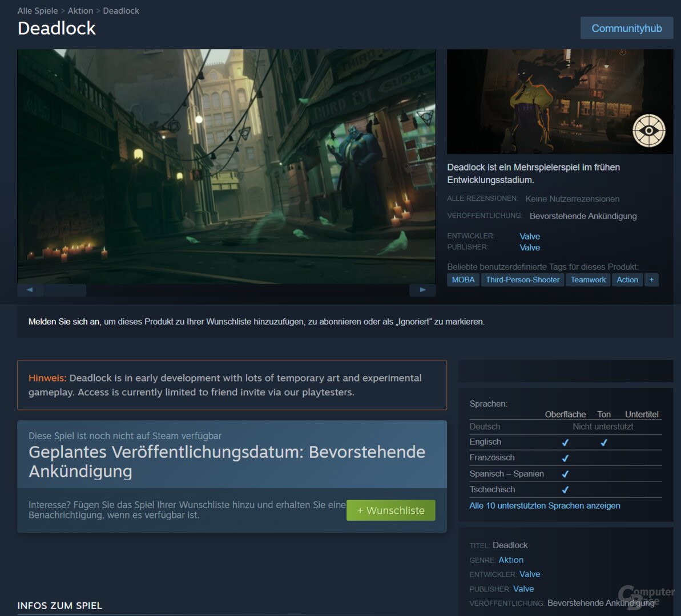
Task: Click TITEL value 'Deadlock' in details
Action: pyautogui.click(x=510, y=545)
